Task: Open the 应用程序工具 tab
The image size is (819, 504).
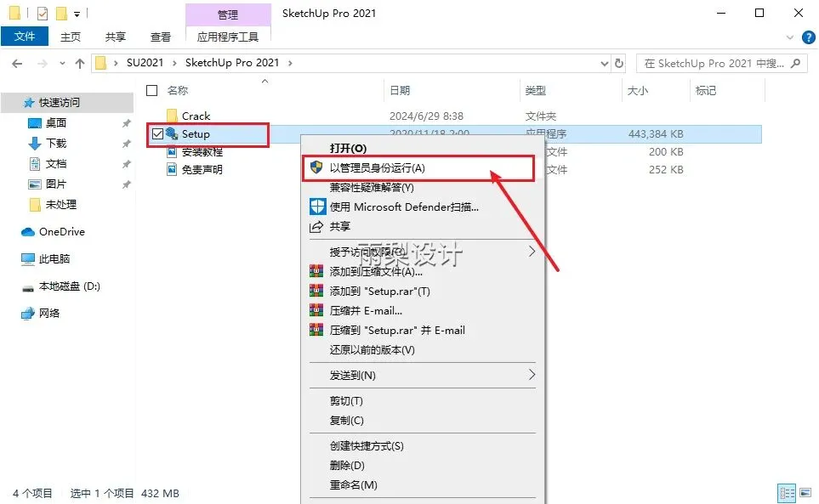Action: (228, 37)
